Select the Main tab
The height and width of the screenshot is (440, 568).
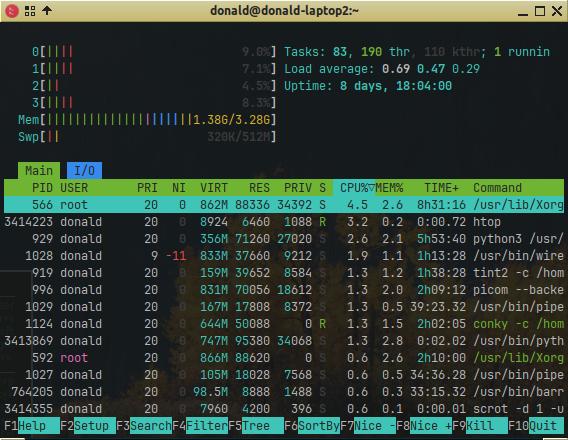[39, 171]
